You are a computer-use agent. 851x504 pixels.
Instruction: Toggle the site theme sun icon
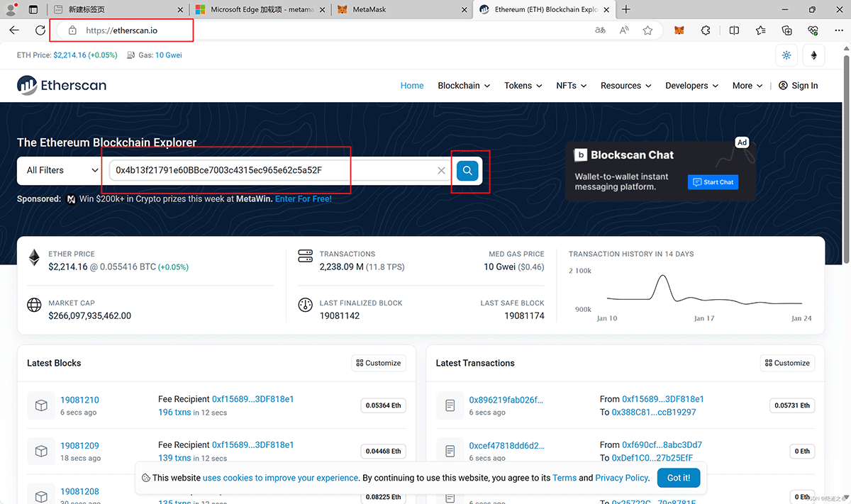coord(786,55)
